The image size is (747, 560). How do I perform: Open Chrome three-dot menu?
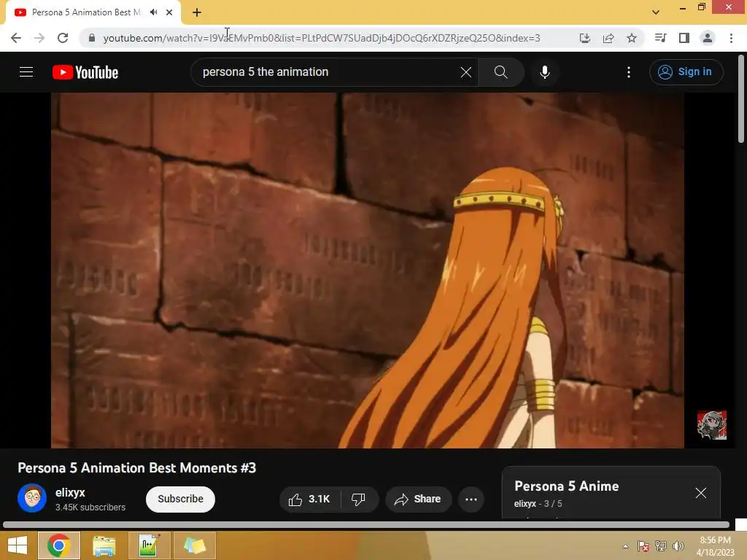point(731,38)
